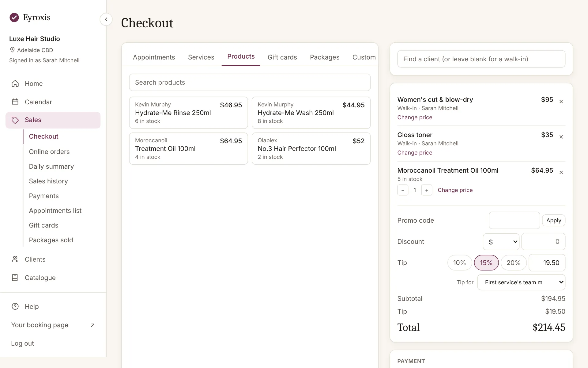Image resolution: width=588 pixels, height=368 pixels.
Task: Switch to the Services tab
Action: pyautogui.click(x=201, y=57)
